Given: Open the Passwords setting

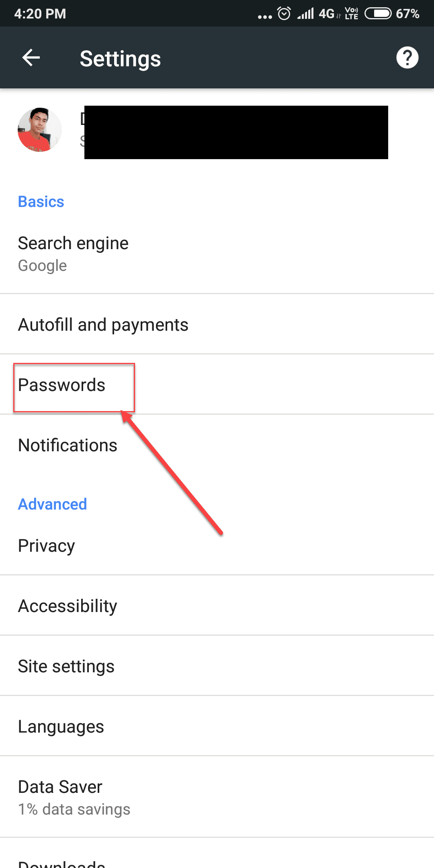Looking at the screenshot, I should click(62, 385).
